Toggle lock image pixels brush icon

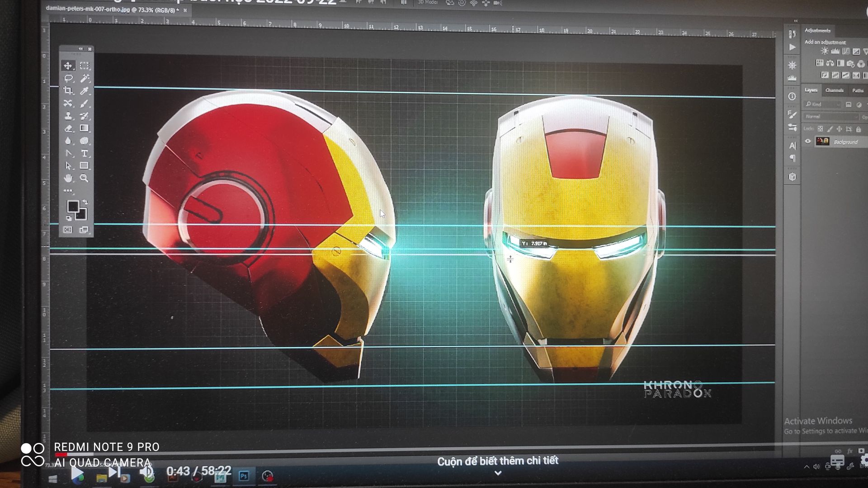click(830, 129)
